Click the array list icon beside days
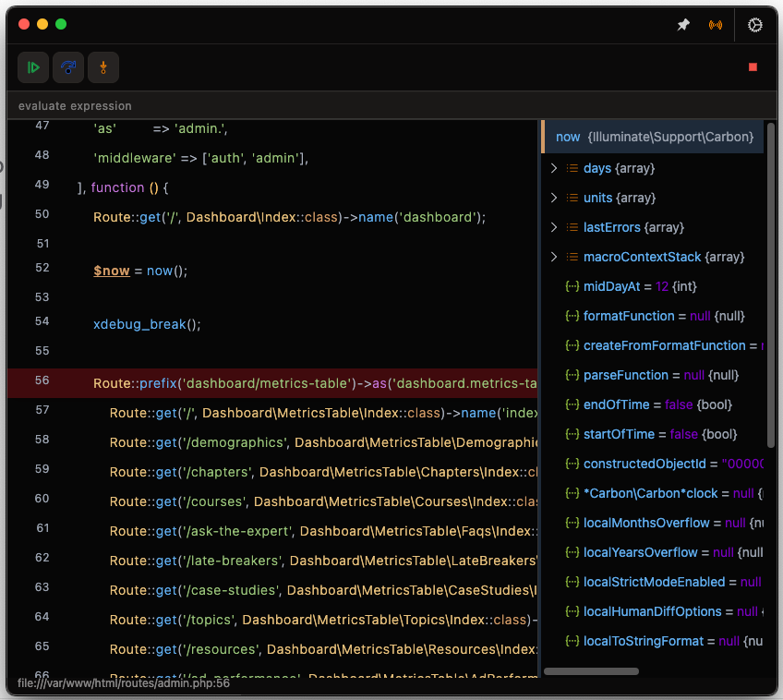Screen dimensions: 783x700 571,168
